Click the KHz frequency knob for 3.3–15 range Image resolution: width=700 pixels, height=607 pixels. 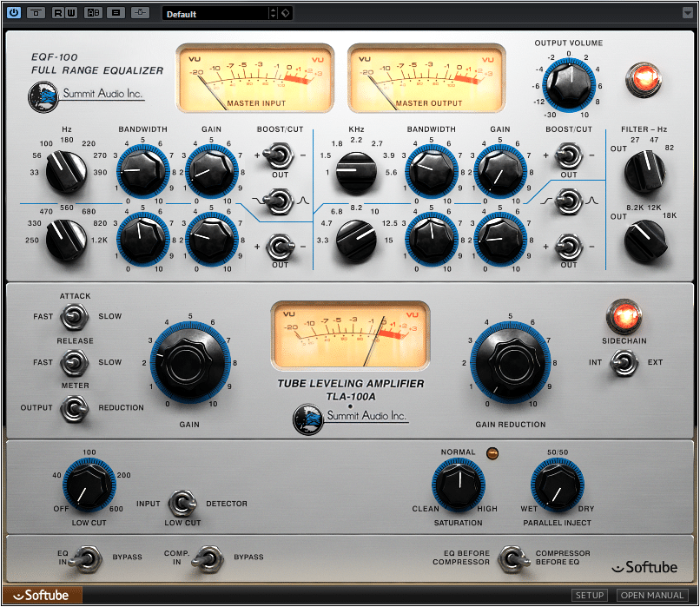click(356, 240)
